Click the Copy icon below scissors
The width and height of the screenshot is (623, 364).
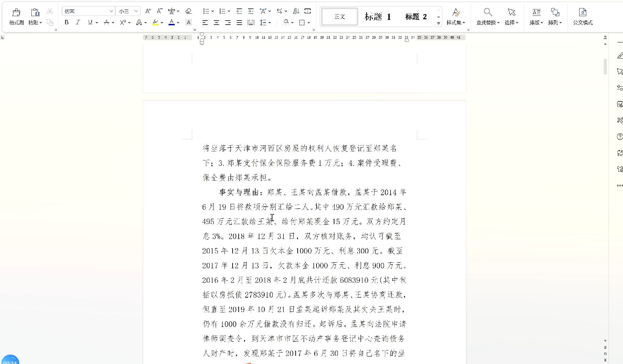coord(50,23)
